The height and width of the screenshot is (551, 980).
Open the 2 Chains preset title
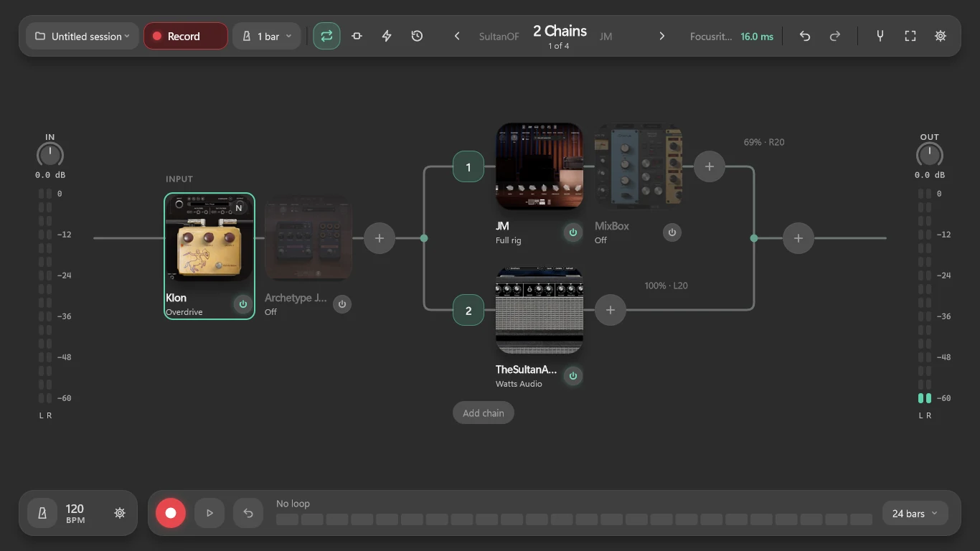click(x=560, y=31)
